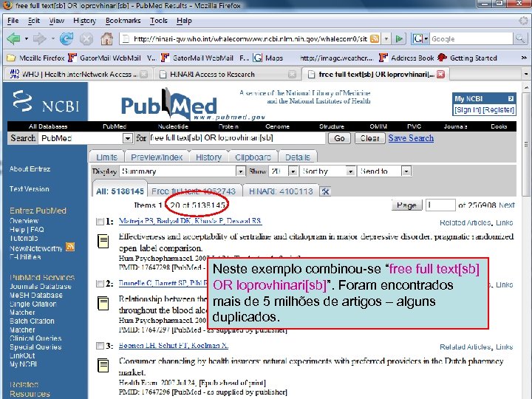Open the Maps bookmark
The width and height of the screenshot is (532, 399).
268,58
